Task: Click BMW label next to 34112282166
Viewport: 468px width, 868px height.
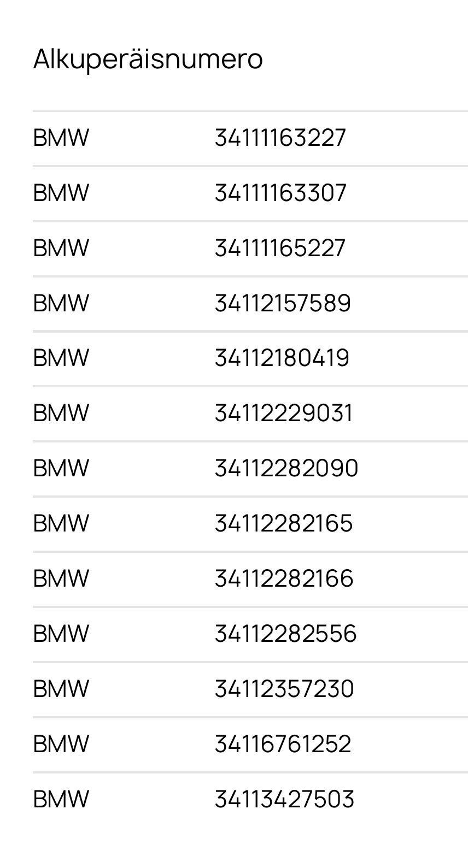Action: pyautogui.click(x=61, y=578)
